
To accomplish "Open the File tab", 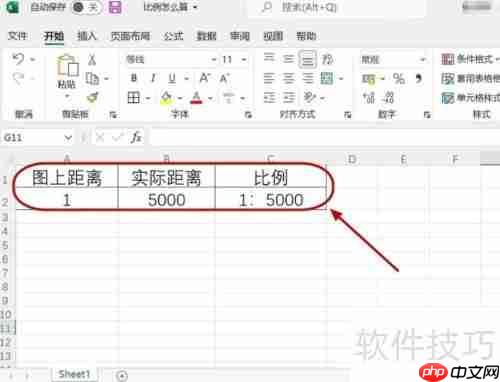I will pos(17,36).
